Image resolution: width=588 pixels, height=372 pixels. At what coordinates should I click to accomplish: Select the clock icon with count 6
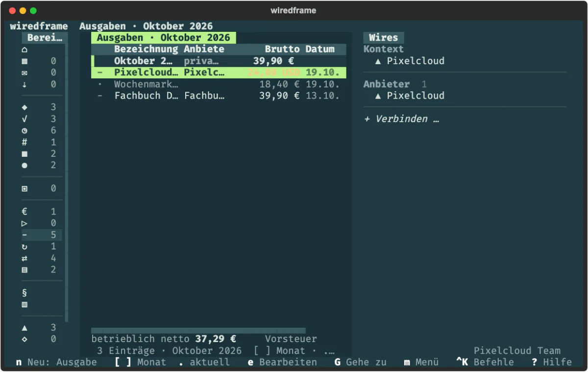24,131
